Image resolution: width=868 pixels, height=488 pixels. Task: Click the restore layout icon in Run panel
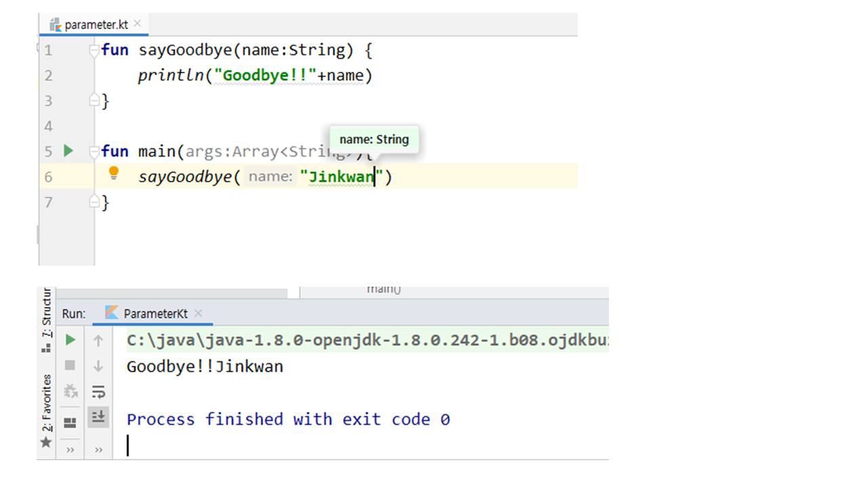(x=70, y=423)
